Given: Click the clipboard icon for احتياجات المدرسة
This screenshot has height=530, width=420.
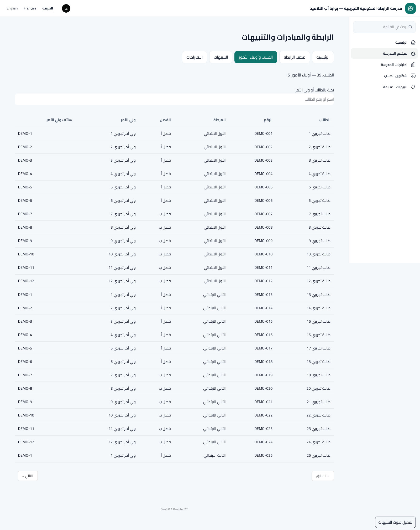Looking at the screenshot, I should [413, 65].
